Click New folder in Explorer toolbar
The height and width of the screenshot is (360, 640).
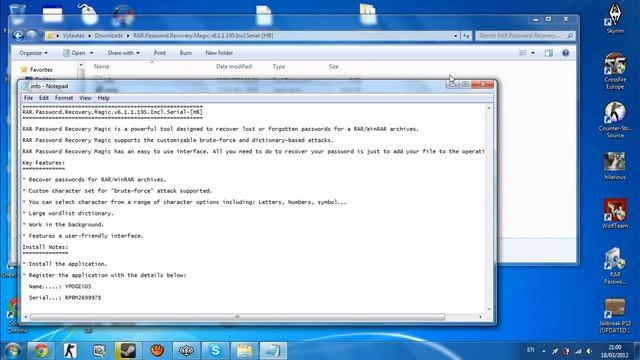219,53
